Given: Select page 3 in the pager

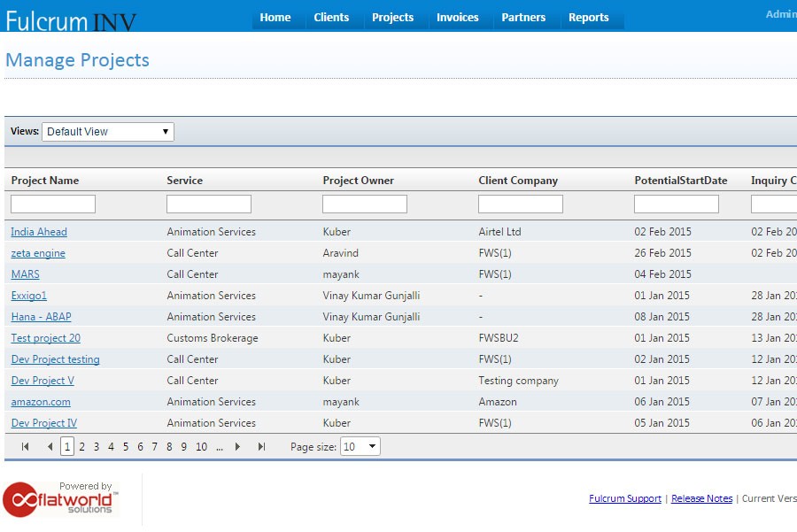Looking at the screenshot, I should click(x=95, y=446).
